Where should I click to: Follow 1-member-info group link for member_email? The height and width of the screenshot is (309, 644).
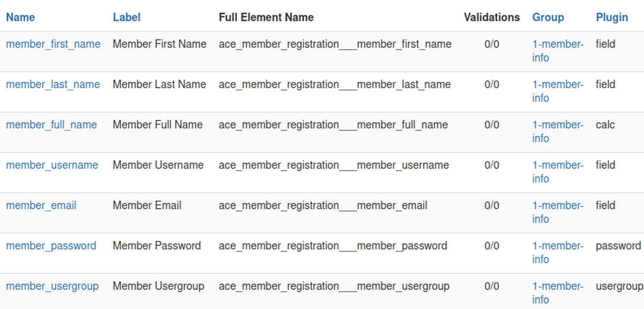pyautogui.click(x=557, y=206)
